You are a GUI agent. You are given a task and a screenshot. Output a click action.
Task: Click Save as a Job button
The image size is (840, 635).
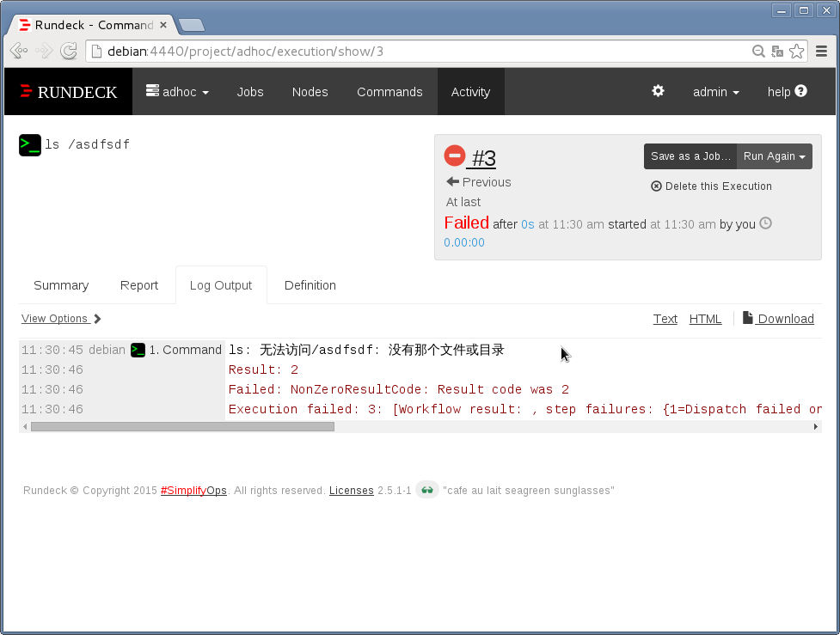[x=690, y=156]
